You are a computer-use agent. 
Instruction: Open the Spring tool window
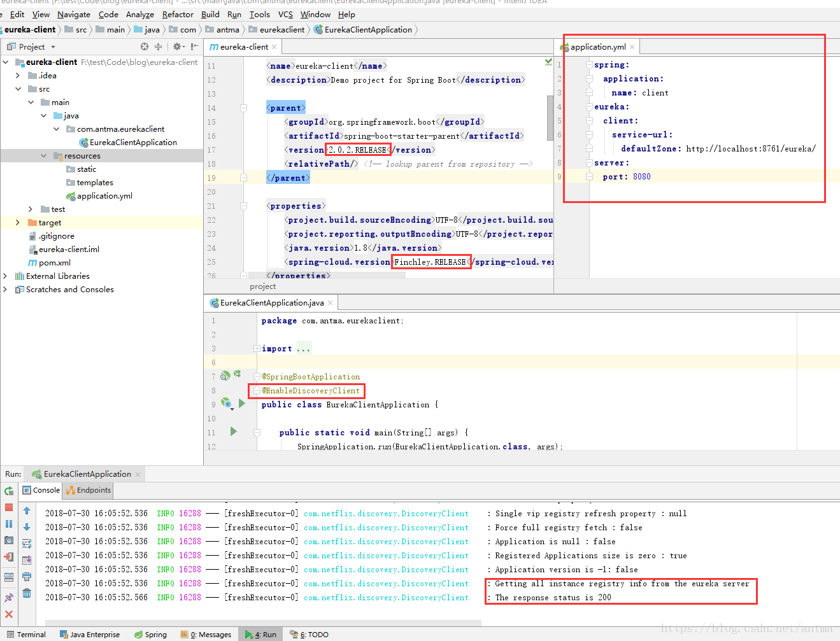[x=150, y=634]
